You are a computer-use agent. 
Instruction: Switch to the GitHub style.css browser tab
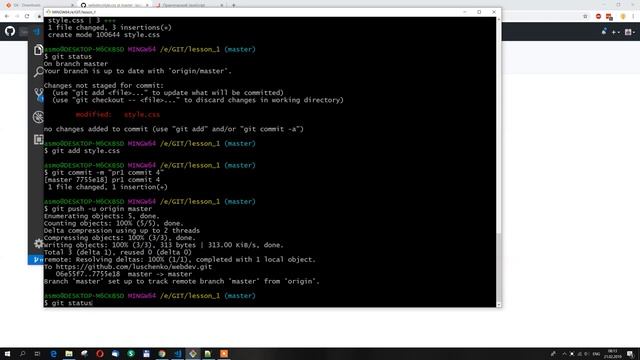pyautogui.click(x=114, y=5)
